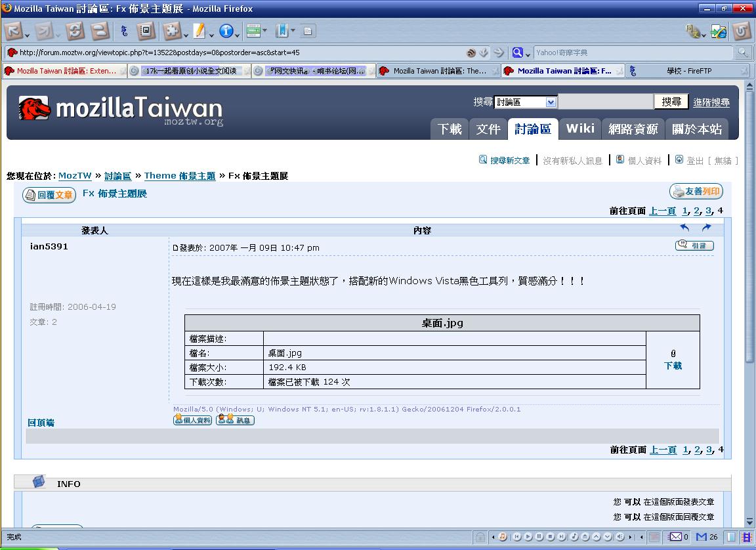Screen dimensions: 756x550
Task: Open the Wiki navigation tab
Action: click(x=579, y=129)
